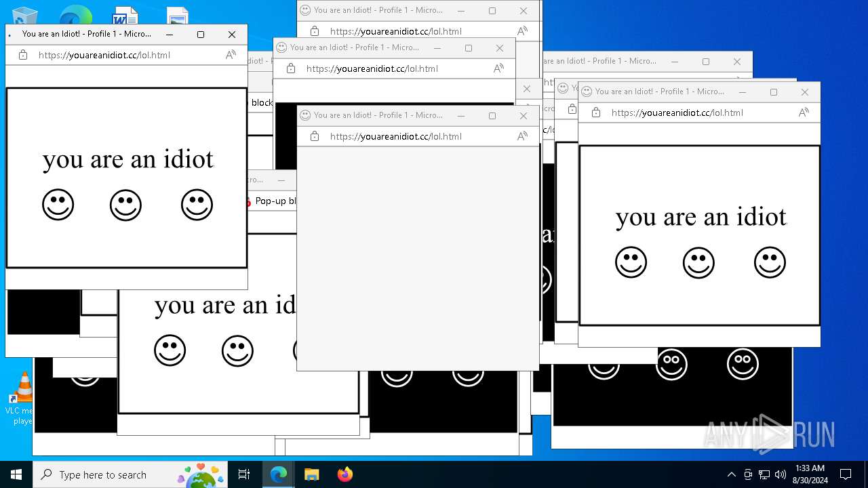Click Read aloud icon of black-page window behind blank window
Viewport: 868px width, 488px height.
click(x=498, y=68)
